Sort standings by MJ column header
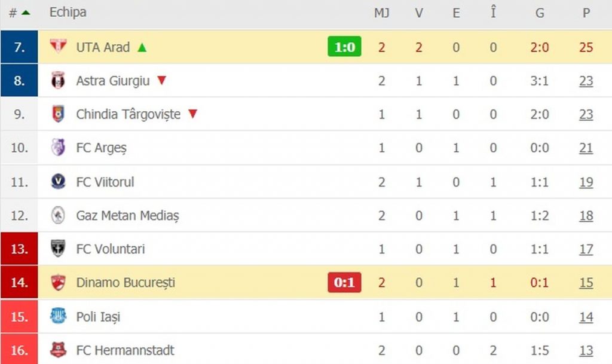612x364 pixels. tap(381, 13)
